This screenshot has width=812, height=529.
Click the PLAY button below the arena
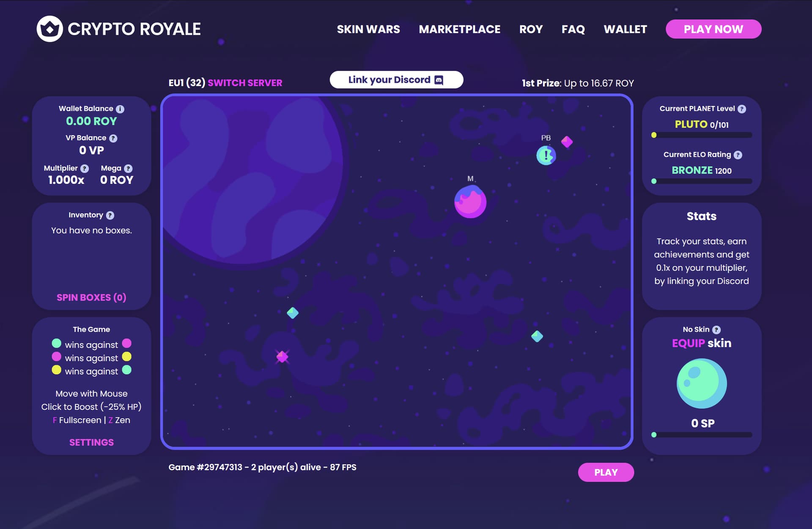pos(606,472)
